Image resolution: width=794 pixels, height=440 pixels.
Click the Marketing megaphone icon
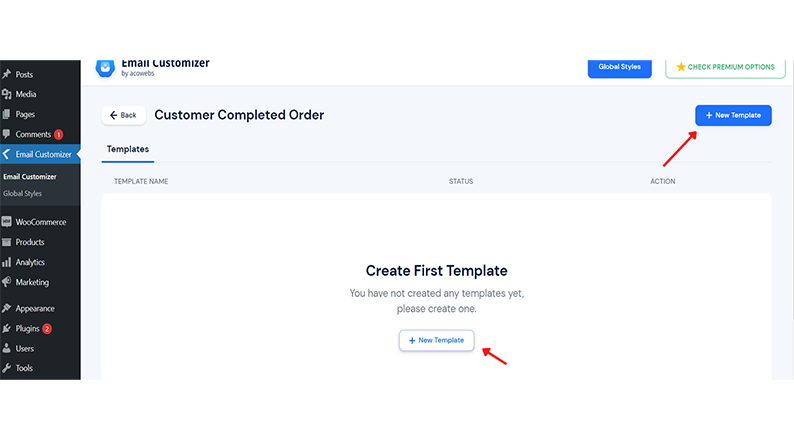[7, 282]
